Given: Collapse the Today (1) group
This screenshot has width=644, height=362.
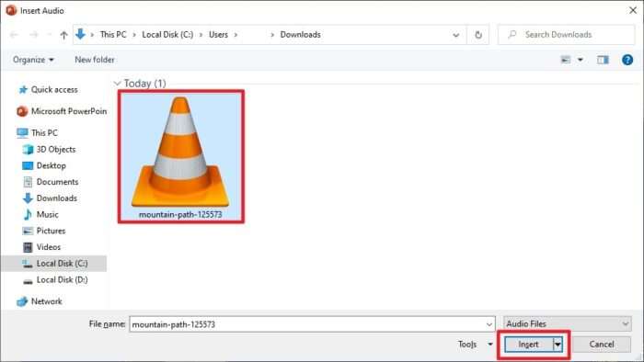Looking at the screenshot, I should [118, 84].
